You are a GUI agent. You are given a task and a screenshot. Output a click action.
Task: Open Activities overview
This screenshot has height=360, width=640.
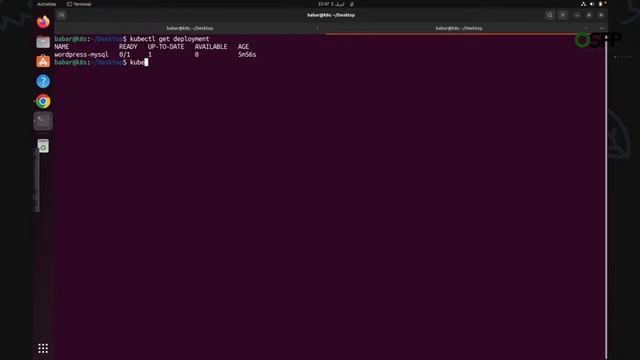[x=47, y=4]
